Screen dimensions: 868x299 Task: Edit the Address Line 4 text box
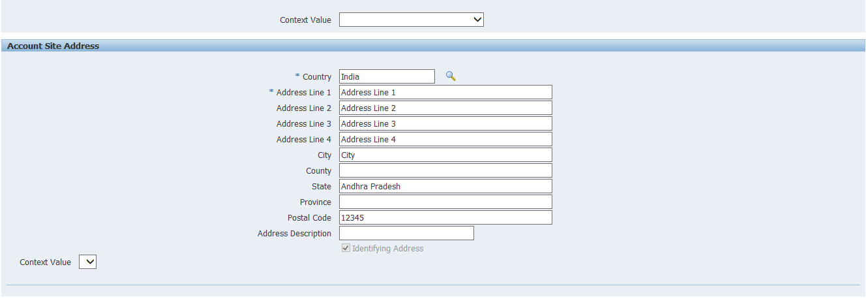pos(445,139)
